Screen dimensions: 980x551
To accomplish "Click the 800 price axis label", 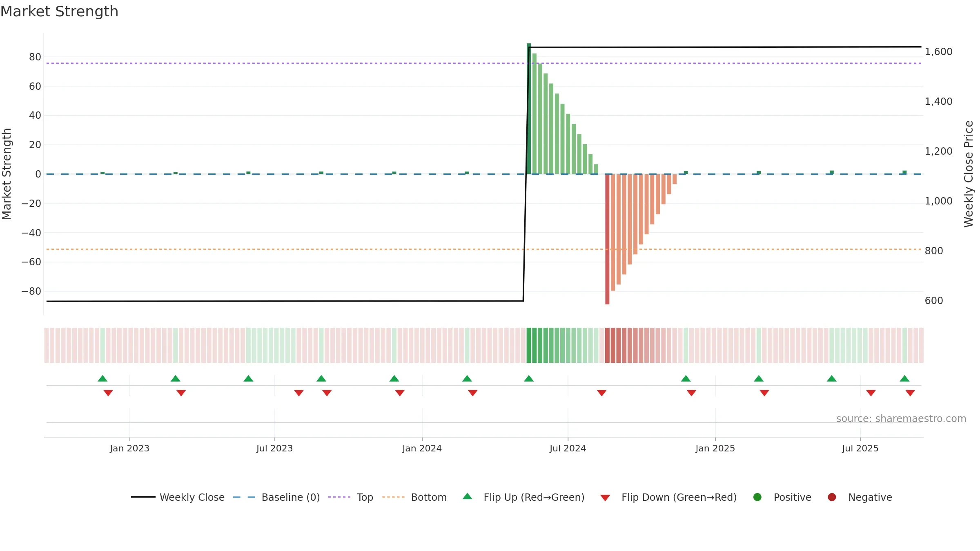I will [x=934, y=251].
